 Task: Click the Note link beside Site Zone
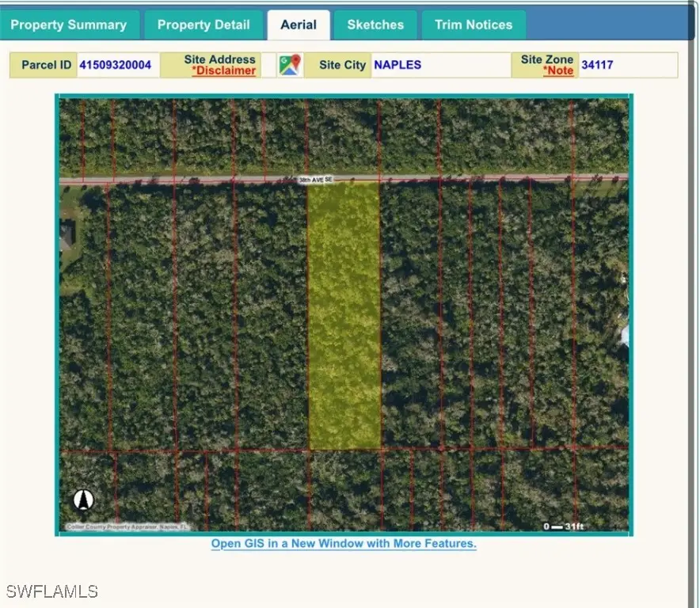559,70
